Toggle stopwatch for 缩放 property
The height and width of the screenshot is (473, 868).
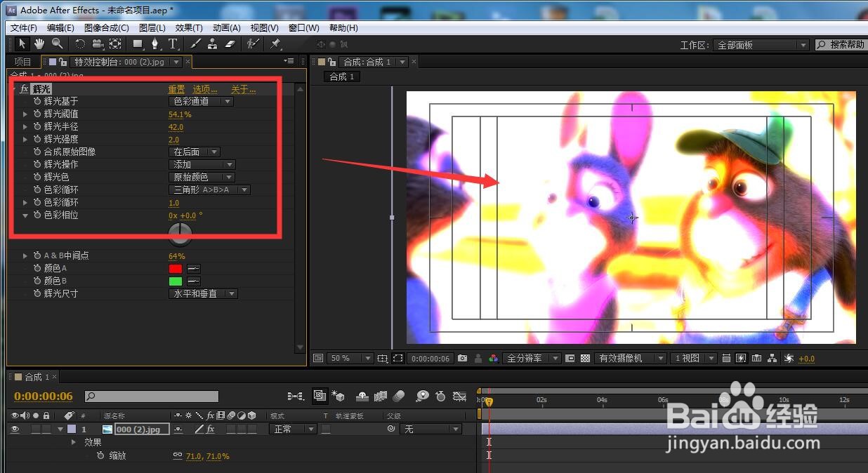tap(101, 455)
